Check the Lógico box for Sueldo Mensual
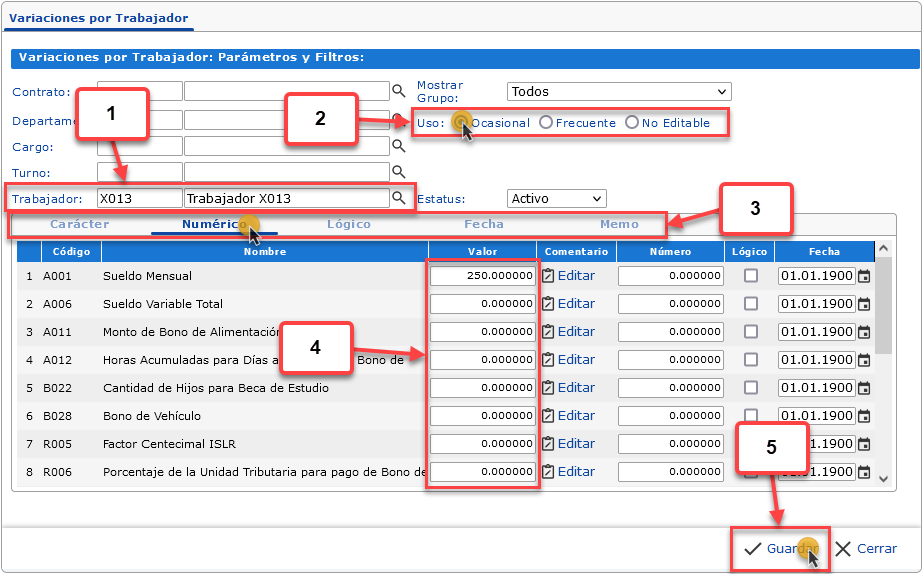Image resolution: width=923 pixels, height=574 pixels. pyautogui.click(x=750, y=276)
